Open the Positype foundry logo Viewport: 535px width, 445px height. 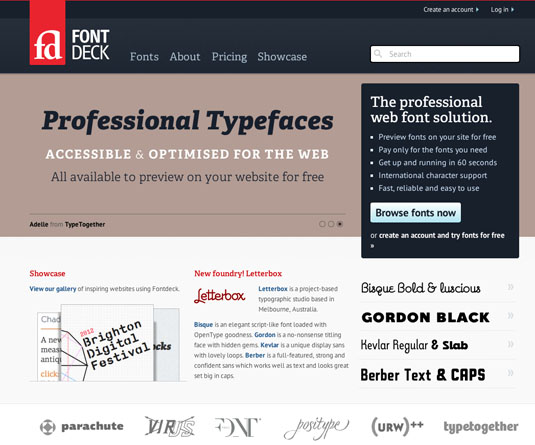tap(316, 428)
